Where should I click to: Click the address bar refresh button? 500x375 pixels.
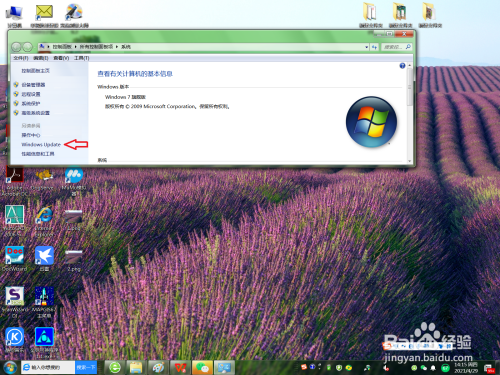coord(374,47)
